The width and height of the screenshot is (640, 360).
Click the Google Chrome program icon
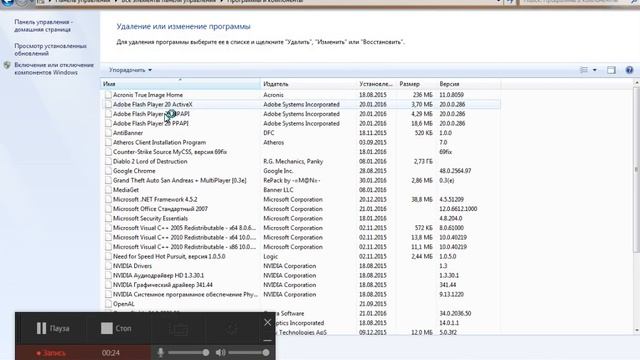tap(108, 171)
